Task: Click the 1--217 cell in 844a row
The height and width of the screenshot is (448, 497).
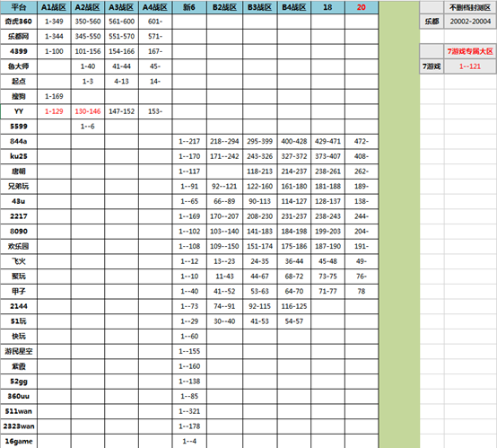Action: pyautogui.click(x=189, y=142)
